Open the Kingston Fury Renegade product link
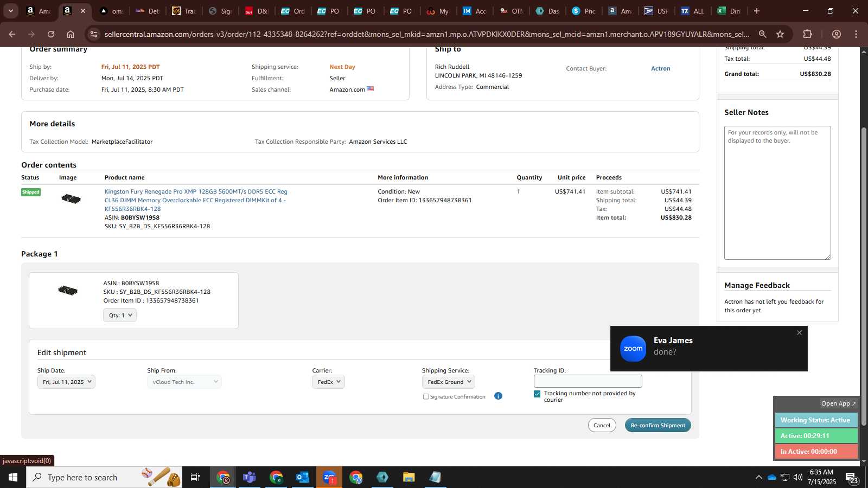 [x=196, y=200]
